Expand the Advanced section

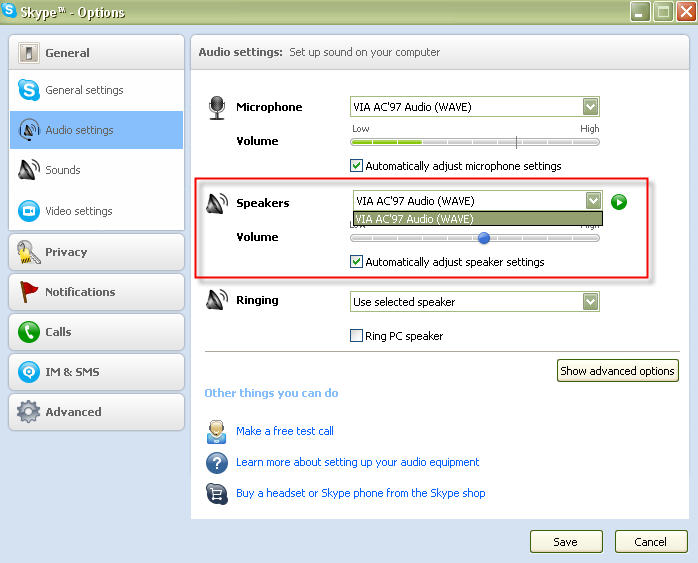coord(96,412)
